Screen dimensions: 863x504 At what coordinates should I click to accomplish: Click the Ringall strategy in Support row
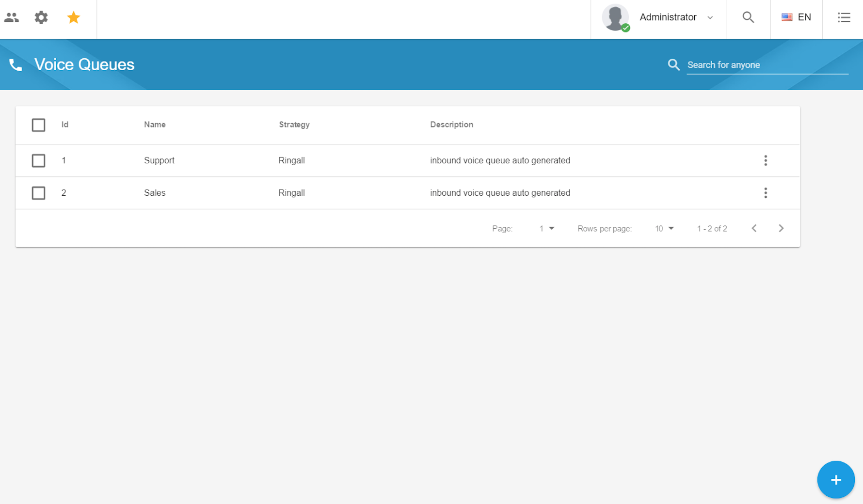292,160
